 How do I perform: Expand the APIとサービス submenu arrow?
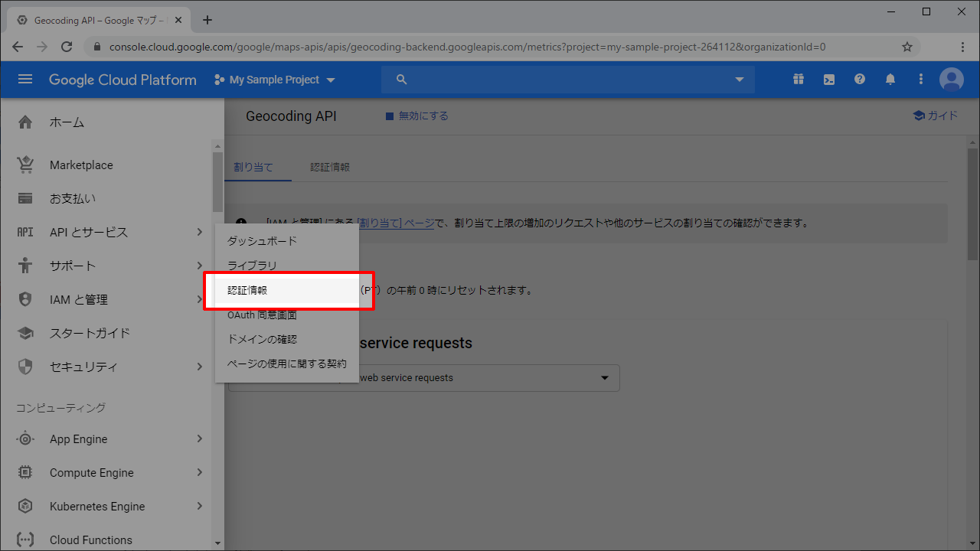[199, 233]
